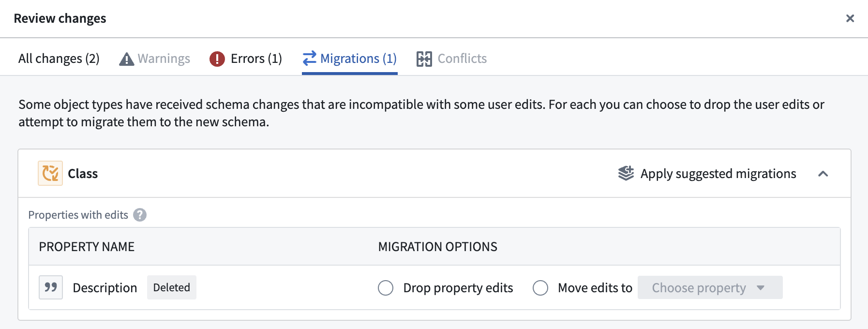The image size is (868, 329).
Task: Open the All changes (2) tab
Action: (x=59, y=59)
